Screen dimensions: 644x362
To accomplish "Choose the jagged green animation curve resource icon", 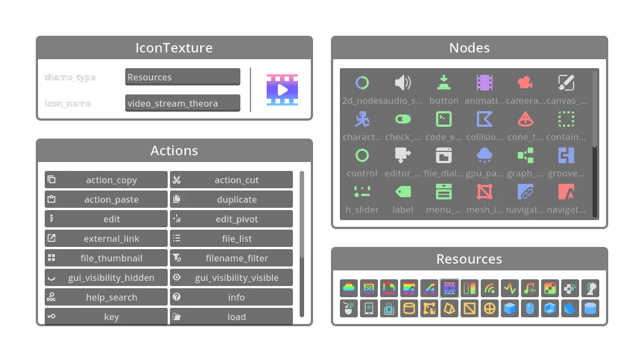I will click(x=510, y=288).
